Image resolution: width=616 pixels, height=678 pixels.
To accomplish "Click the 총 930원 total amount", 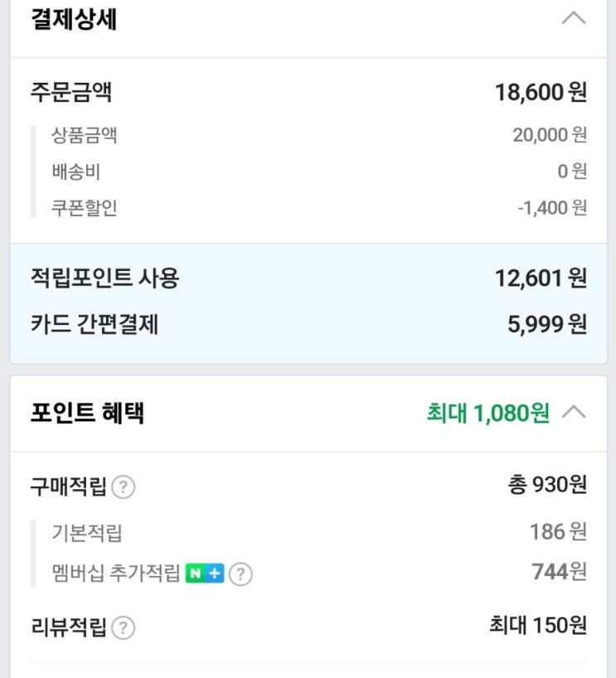I will [547, 485].
